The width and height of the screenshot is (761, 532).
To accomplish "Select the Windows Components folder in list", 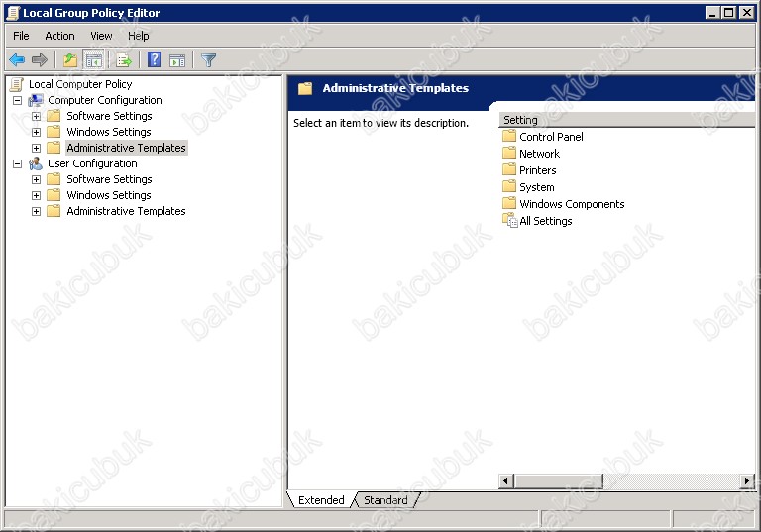I will click(x=572, y=204).
